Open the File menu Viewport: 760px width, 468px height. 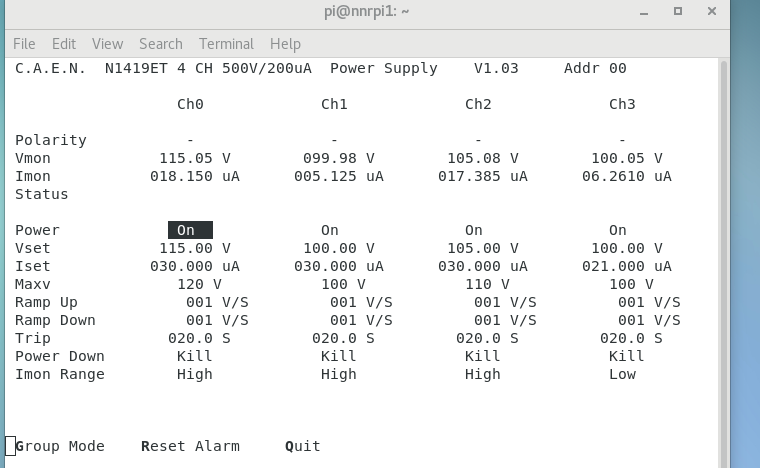click(24, 44)
